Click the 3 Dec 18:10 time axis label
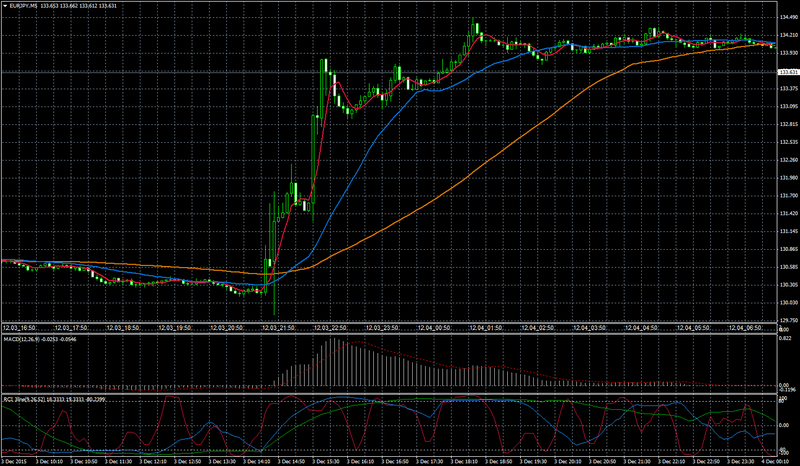800x466 pixels. (464, 461)
